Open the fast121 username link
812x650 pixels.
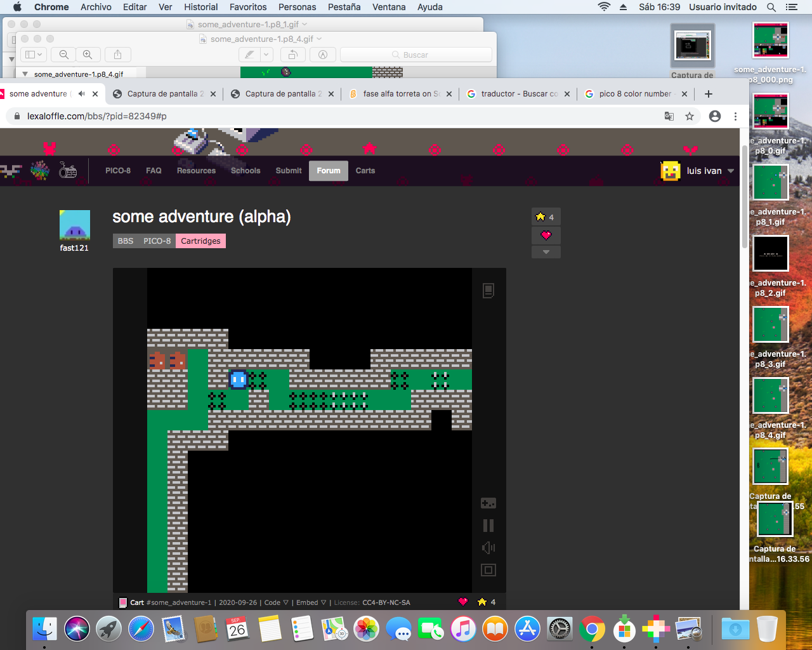(74, 248)
